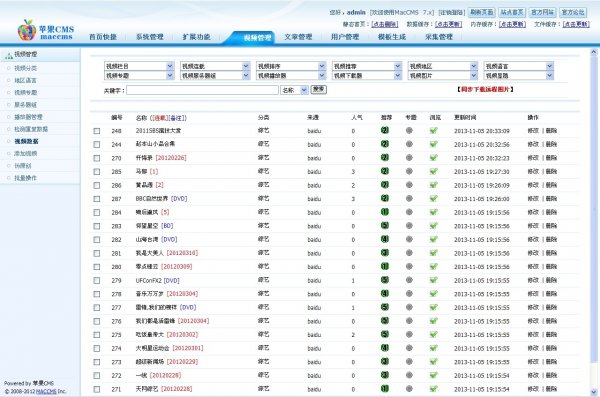
Task: Click the 站点首页 button
Action: tap(512, 12)
